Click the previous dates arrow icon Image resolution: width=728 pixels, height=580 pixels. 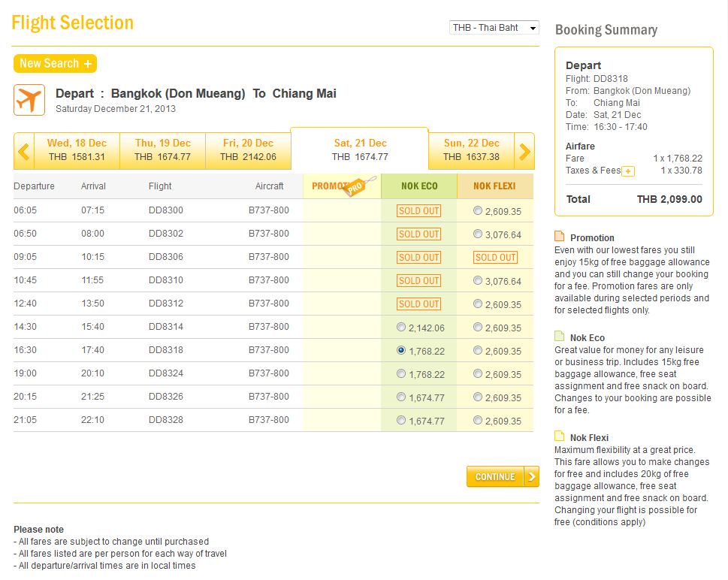24,151
